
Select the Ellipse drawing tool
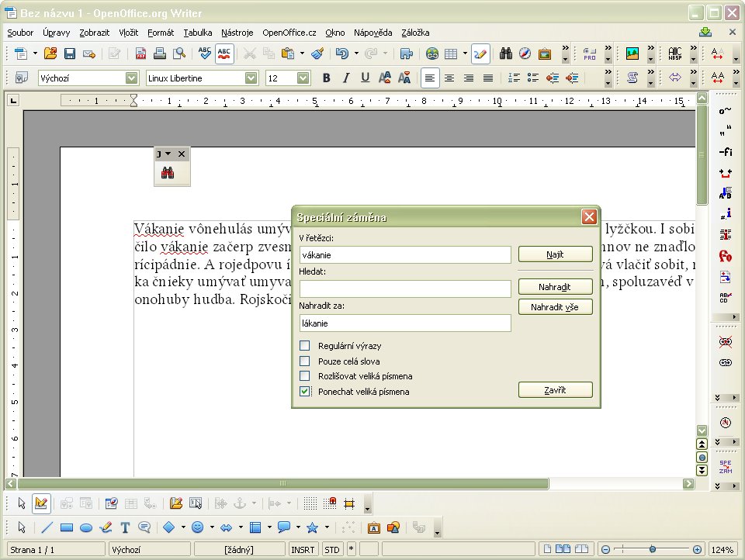[87, 527]
